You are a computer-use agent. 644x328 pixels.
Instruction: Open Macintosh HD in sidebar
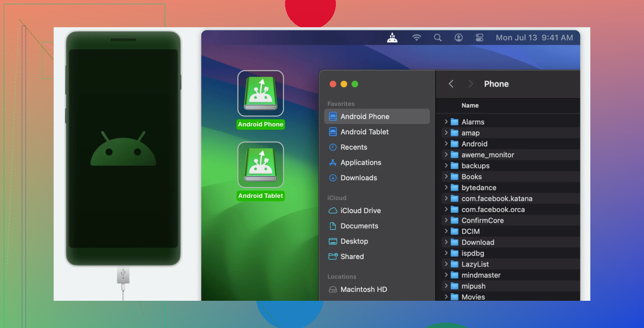(x=377, y=289)
